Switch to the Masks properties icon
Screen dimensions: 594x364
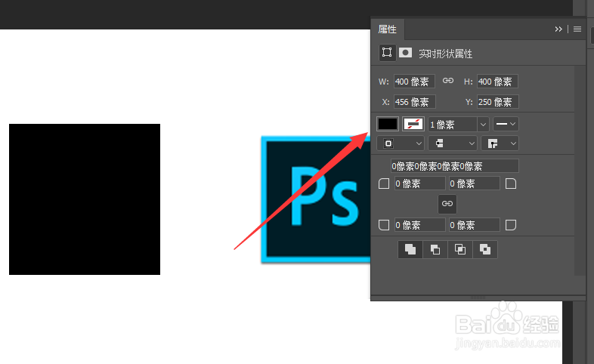coord(405,53)
